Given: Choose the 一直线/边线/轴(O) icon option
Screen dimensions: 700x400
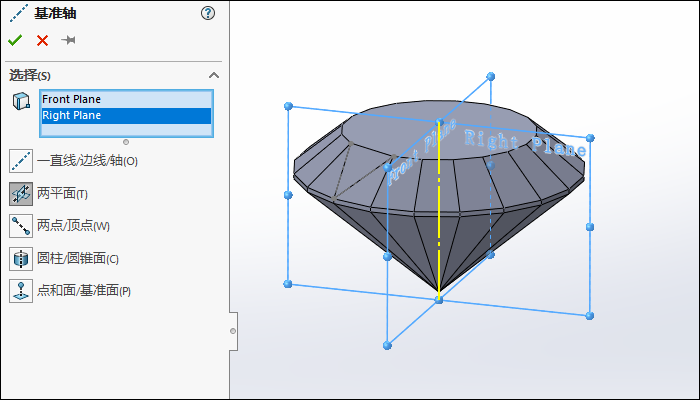Looking at the screenshot, I should click(x=21, y=161).
